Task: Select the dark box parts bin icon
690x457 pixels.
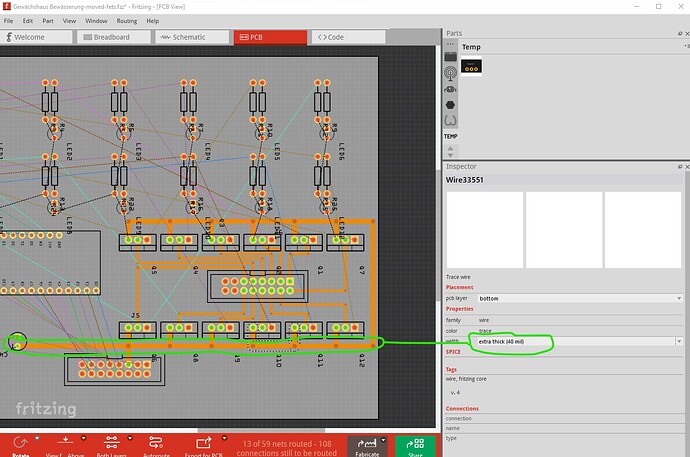Action: click(x=450, y=57)
